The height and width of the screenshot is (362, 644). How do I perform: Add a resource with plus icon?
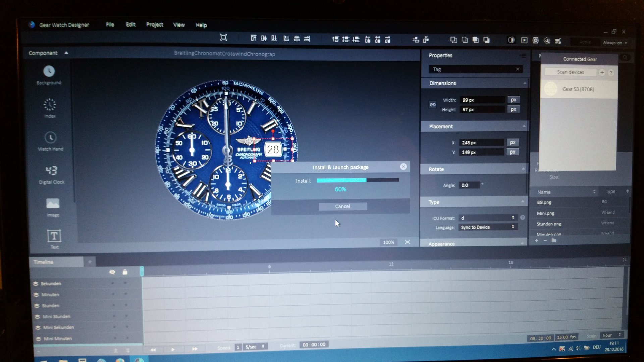coord(537,241)
